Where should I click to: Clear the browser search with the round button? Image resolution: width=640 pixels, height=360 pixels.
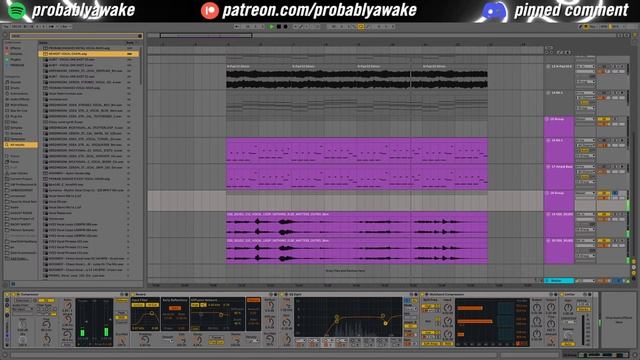tap(140, 36)
